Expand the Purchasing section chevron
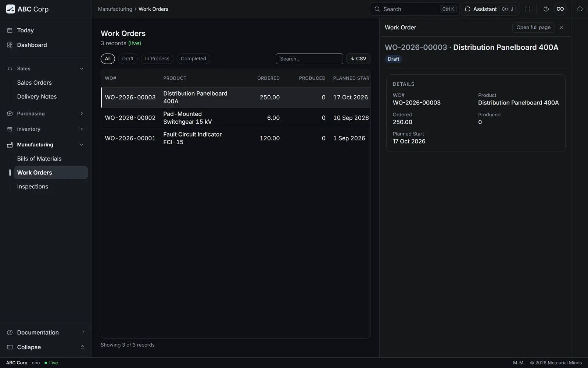This screenshot has height=368, width=588. click(82, 114)
